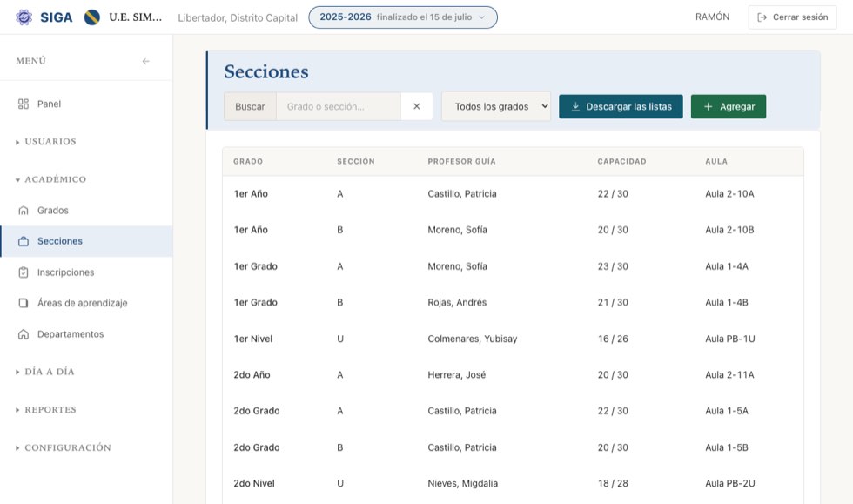The width and height of the screenshot is (853, 504).
Task: Click the Aula PB-2U cell
Action: (730, 483)
